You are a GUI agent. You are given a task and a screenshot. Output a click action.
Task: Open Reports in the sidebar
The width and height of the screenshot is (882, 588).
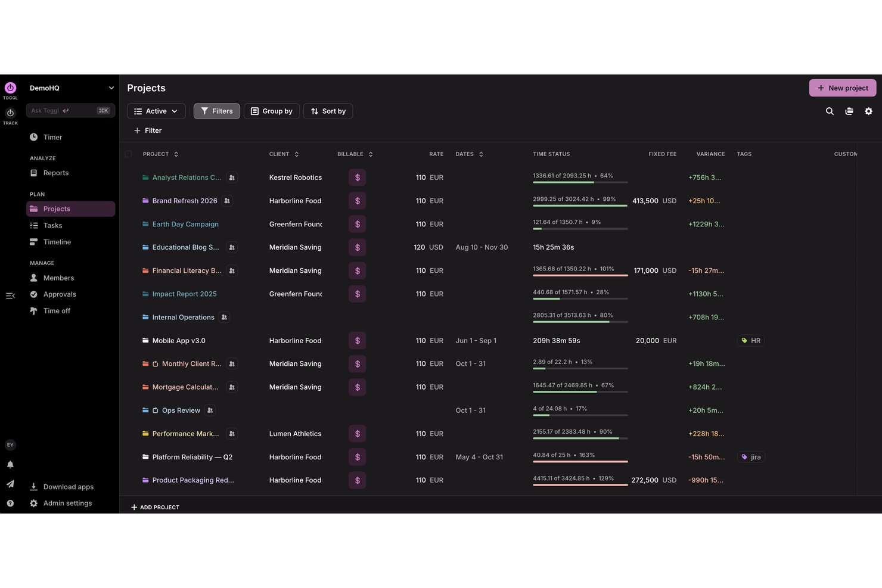pos(70,173)
